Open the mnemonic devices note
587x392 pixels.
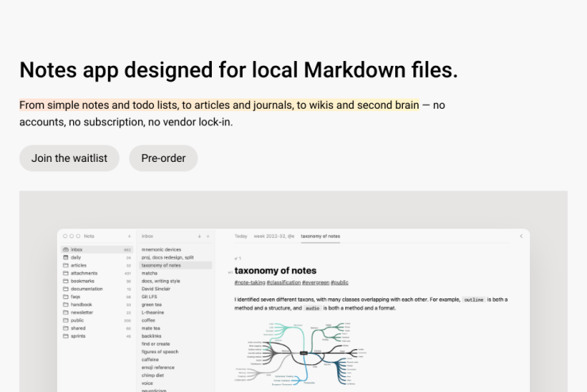click(161, 249)
